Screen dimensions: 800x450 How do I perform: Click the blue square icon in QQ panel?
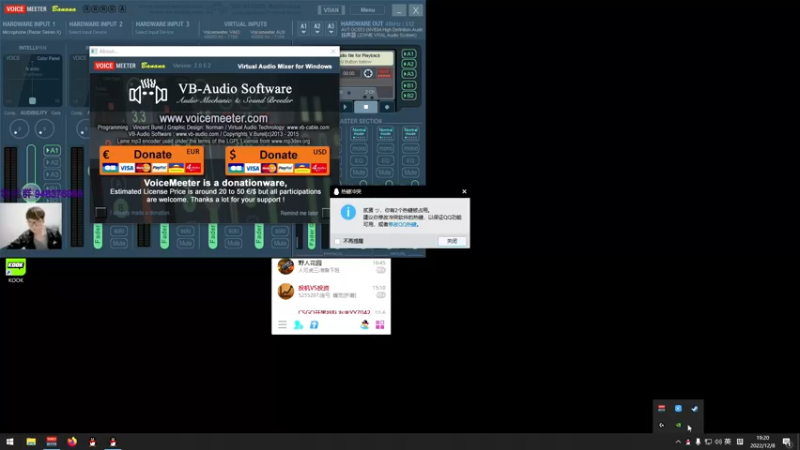coord(314,324)
